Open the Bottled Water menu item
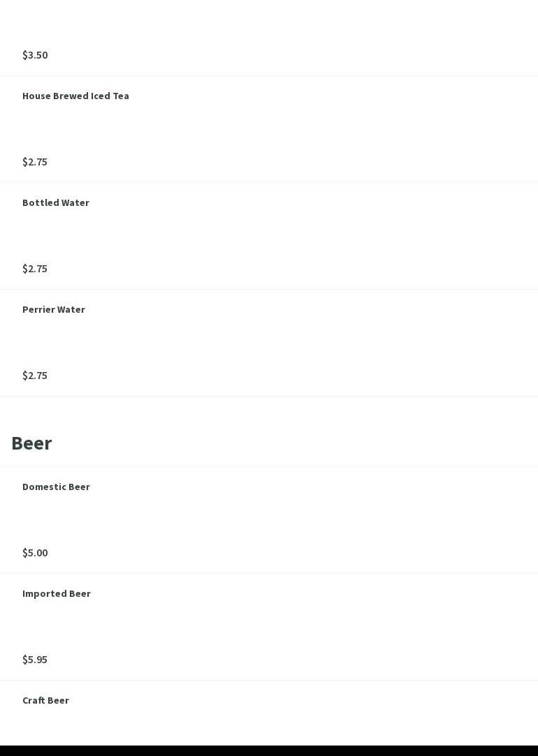The image size is (538, 756). point(56,203)
